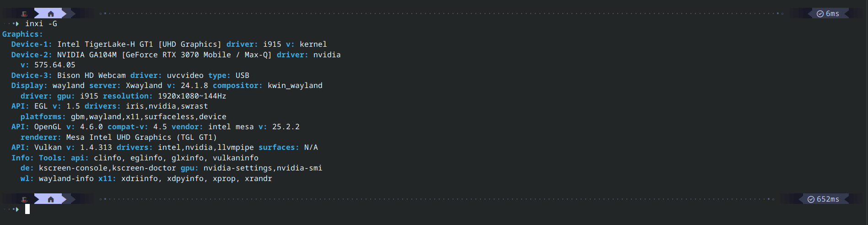Click the checkmark icon beside 652ms
Image resolution: width=868 pixels, height=225 pixels.
coord(811,199)
